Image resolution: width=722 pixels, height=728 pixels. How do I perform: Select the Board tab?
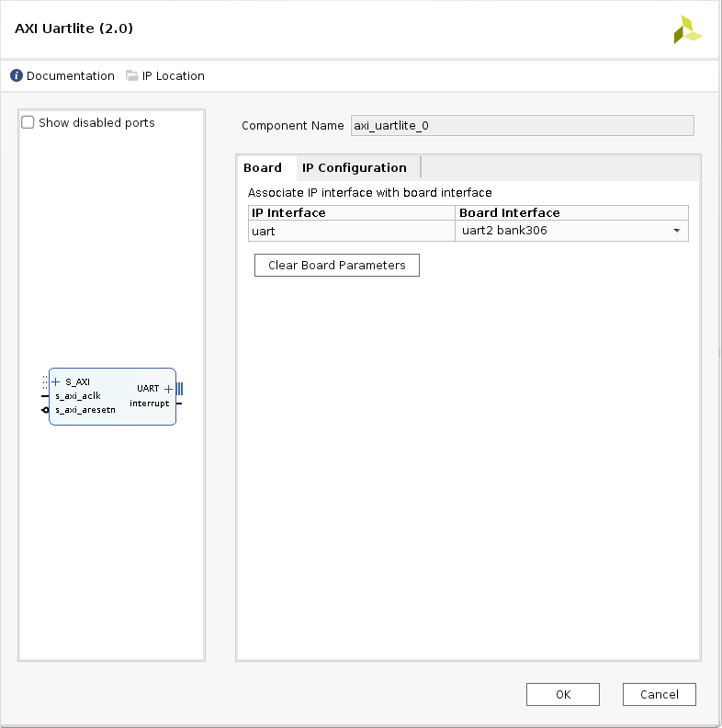pos(263,167)
